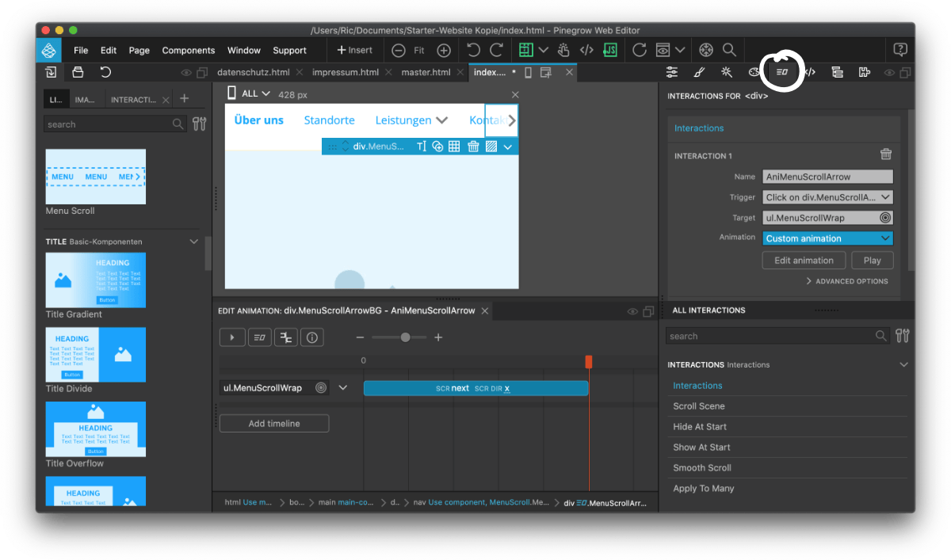Open the Interactions panel icon
This screenshot has height=560, width=951.
coord(782,72)
